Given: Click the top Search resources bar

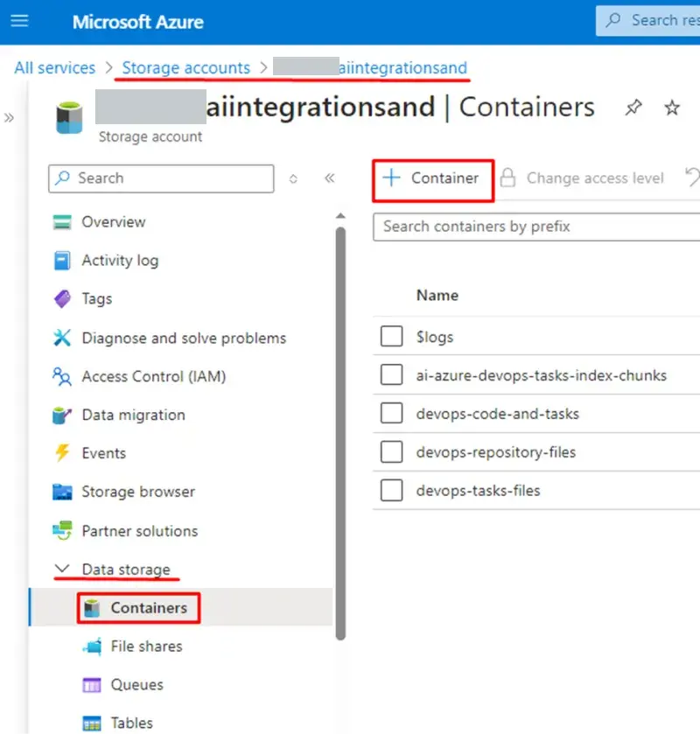Looking at the screenshot, I should coord(648,21).
